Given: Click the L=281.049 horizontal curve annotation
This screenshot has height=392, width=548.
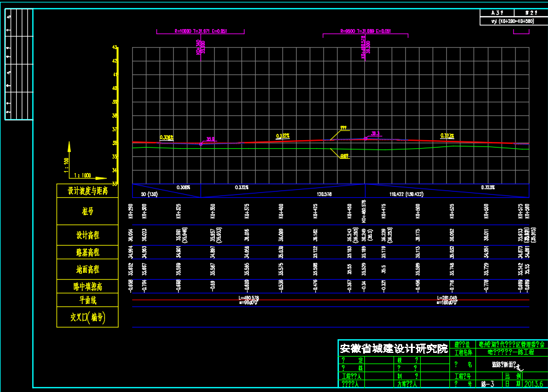Looking at the screenshot, I should click(447, 298).
